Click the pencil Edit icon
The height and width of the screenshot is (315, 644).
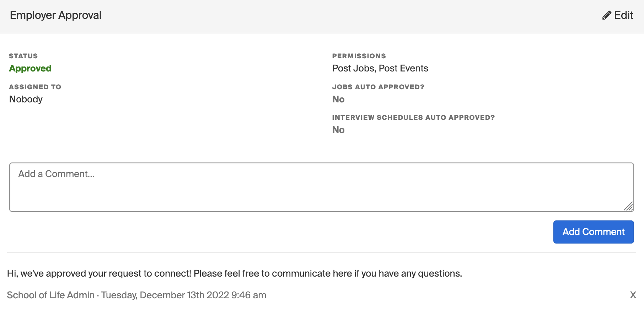607,15
